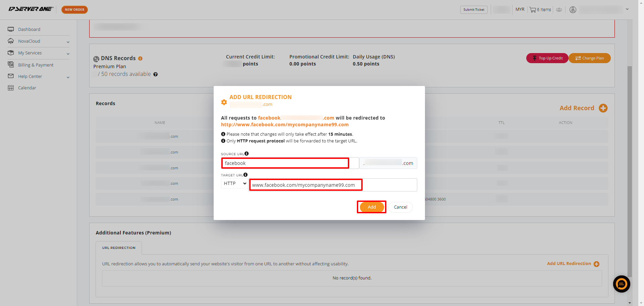The image size is (644, 306).
Task: Click the Target URL info icon
Action: point(246,175)
